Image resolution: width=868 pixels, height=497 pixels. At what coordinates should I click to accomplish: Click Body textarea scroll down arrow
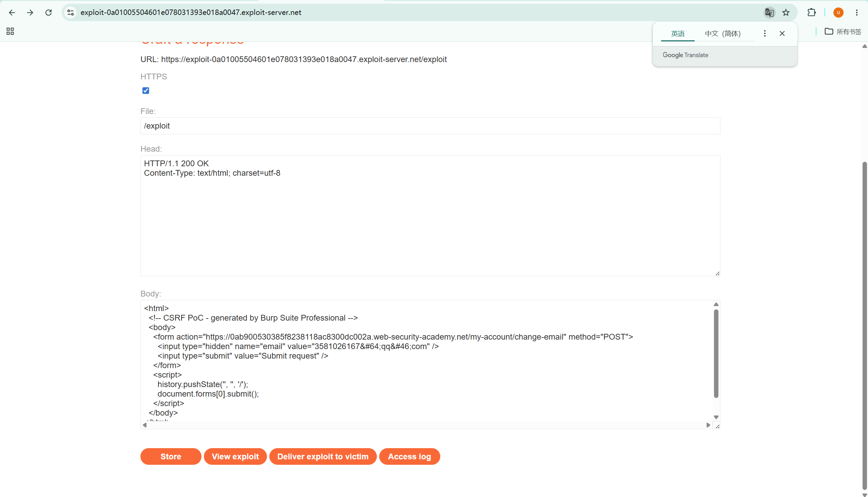[716, 417]
